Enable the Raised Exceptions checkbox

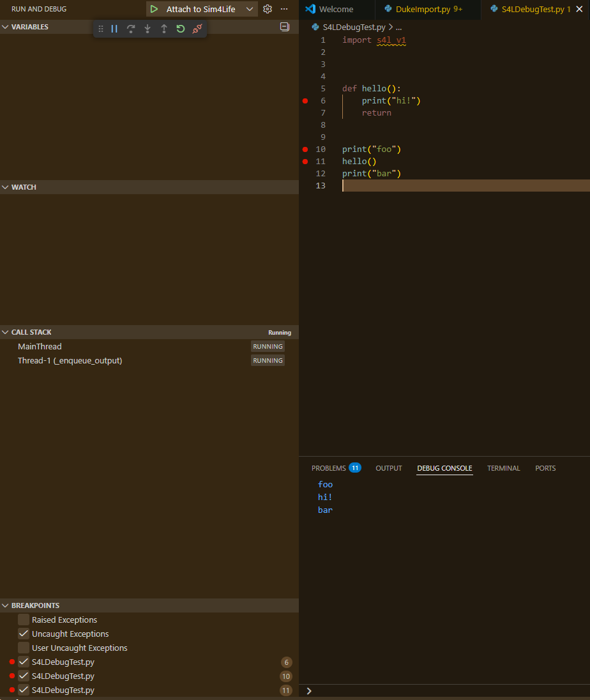pyautogui.click(x=24, y=620)
